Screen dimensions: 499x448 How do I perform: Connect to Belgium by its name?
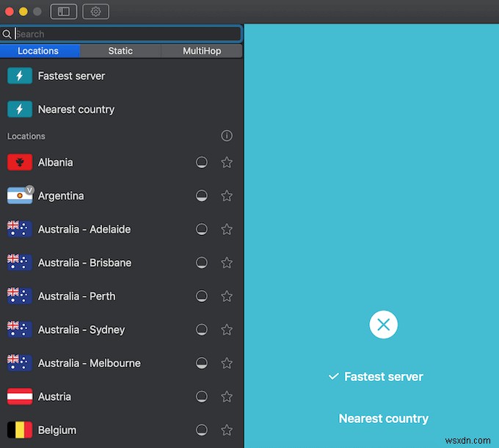[x=57, y=430]
